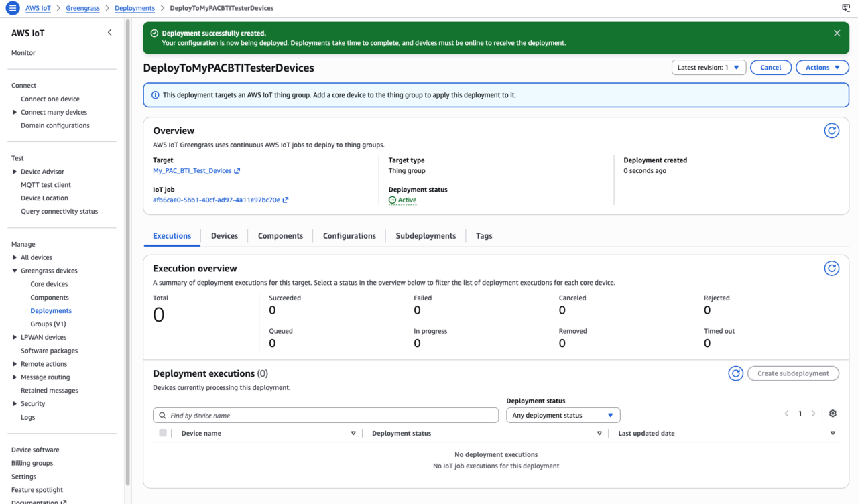Image resolution: width=858 pixels, height=504 pixels.
Task: Open Components in sidebar navigation
Action: tap(50, 298)
